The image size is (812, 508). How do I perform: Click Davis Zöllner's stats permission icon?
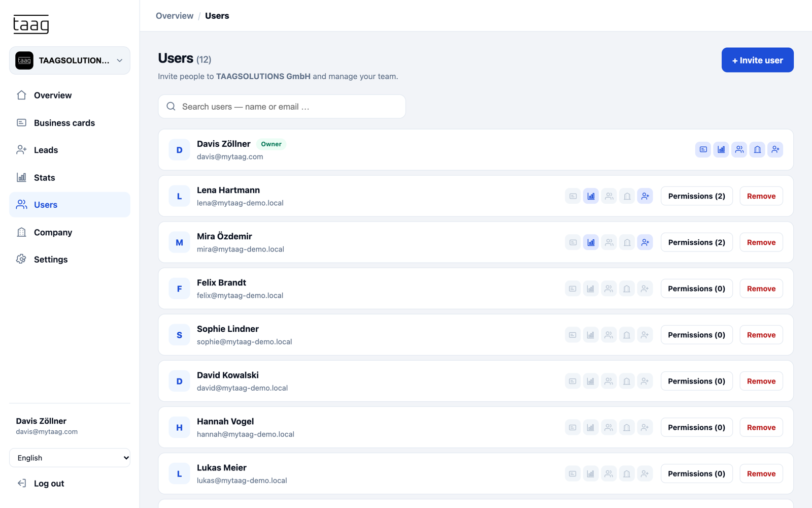coord(721,149)
